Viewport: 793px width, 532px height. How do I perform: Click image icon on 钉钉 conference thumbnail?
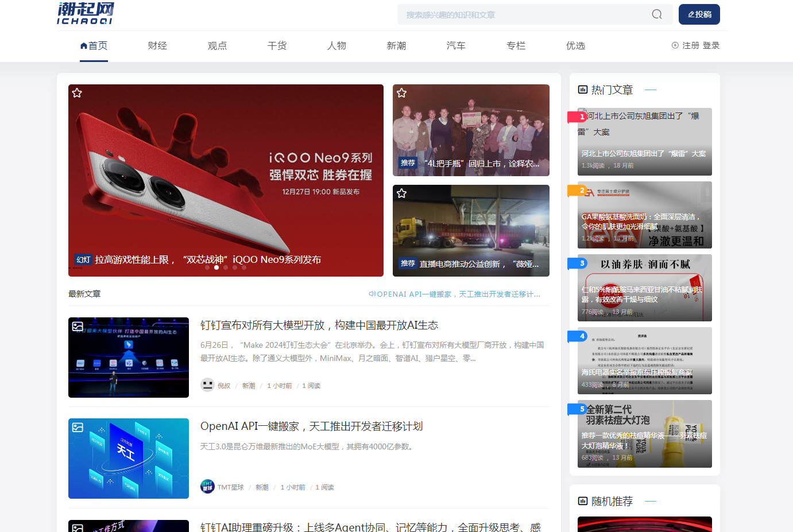click(78, 327)
